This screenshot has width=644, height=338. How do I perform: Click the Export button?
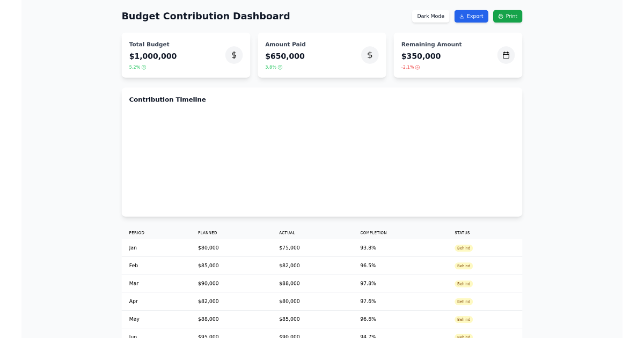[x=471, y=16]
